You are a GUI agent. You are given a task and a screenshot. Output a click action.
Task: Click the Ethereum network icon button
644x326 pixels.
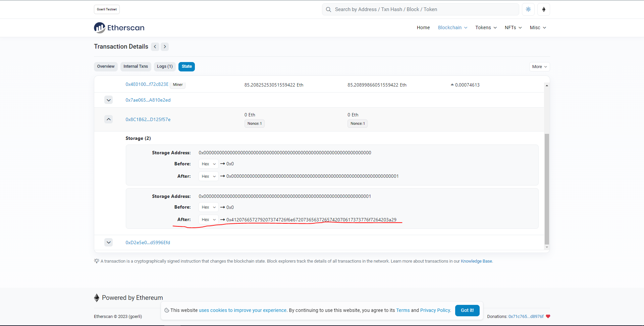point(544,9)
